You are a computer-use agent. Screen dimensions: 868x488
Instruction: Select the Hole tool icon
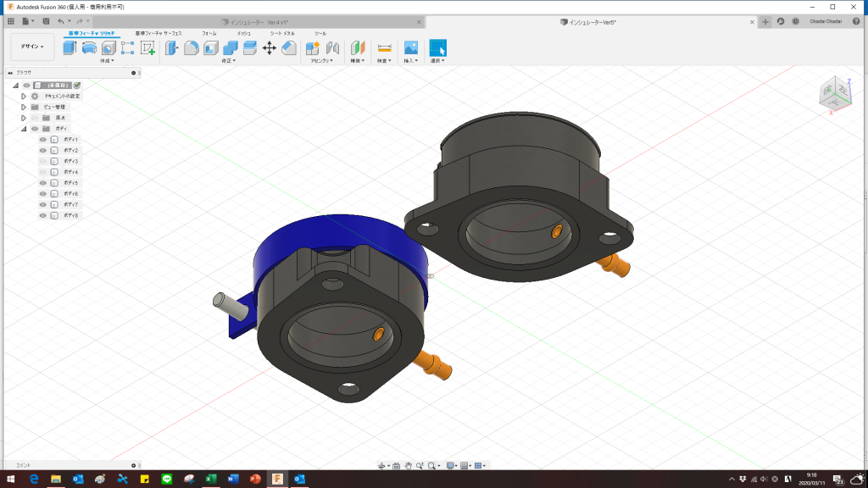(x=108, y=47)
